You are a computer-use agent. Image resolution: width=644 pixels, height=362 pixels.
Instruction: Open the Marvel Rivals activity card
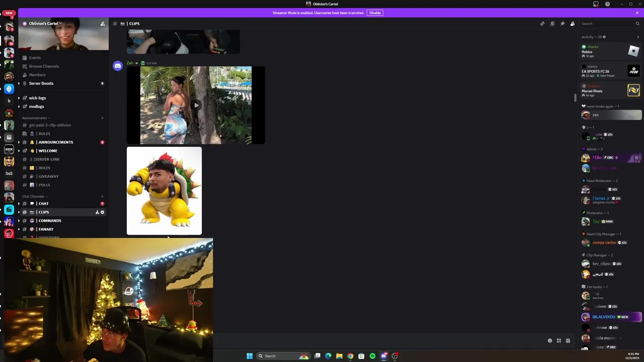[x=610, y=90]
